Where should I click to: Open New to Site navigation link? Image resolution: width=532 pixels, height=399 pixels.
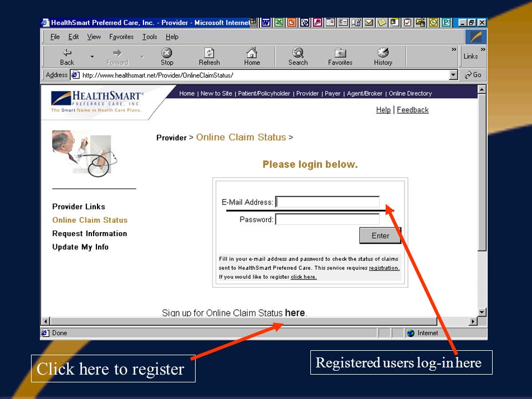(x=216, y=93)
